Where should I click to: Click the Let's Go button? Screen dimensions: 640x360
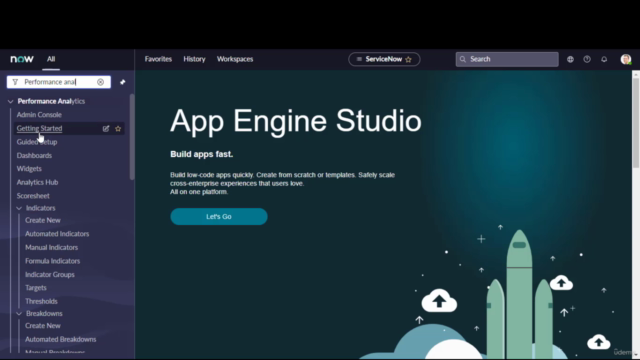click(219, 217)
